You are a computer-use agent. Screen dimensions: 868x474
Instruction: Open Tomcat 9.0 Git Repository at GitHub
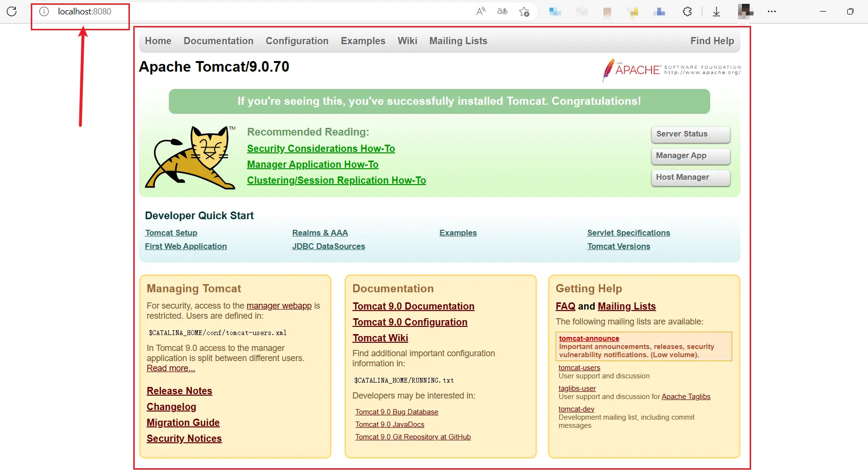(x=413, y=437)
